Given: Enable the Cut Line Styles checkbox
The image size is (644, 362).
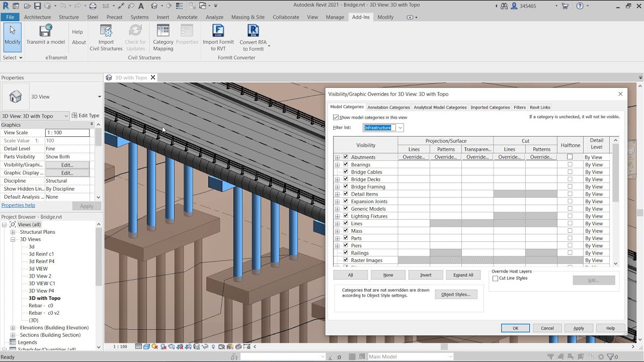Looking at the screenshot, I should [x=496, y=279].
